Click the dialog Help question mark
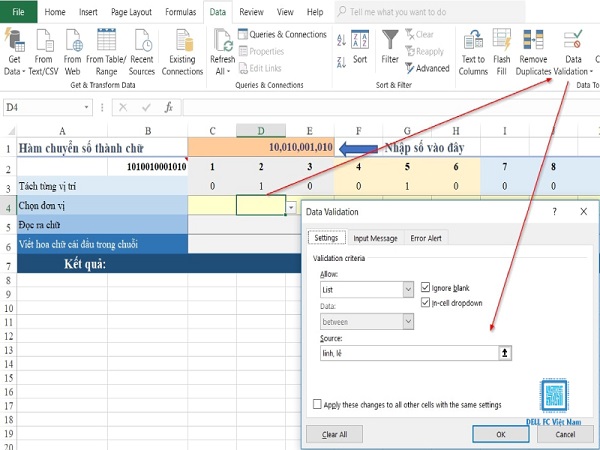Image resolution: width=600 pixels, height=450 pixels. pyautogui.click(x=554, y=212)
